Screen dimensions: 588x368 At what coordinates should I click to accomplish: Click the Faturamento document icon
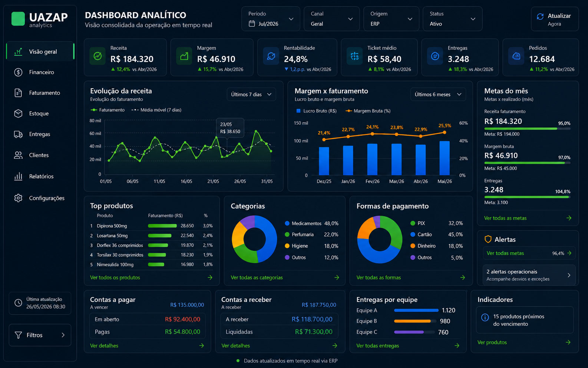18,93
